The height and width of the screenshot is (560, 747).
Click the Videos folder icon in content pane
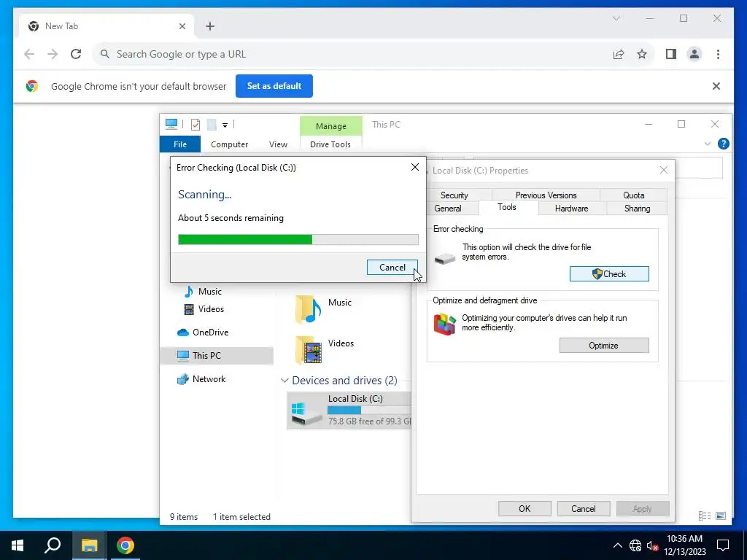(x=308, y=350)
